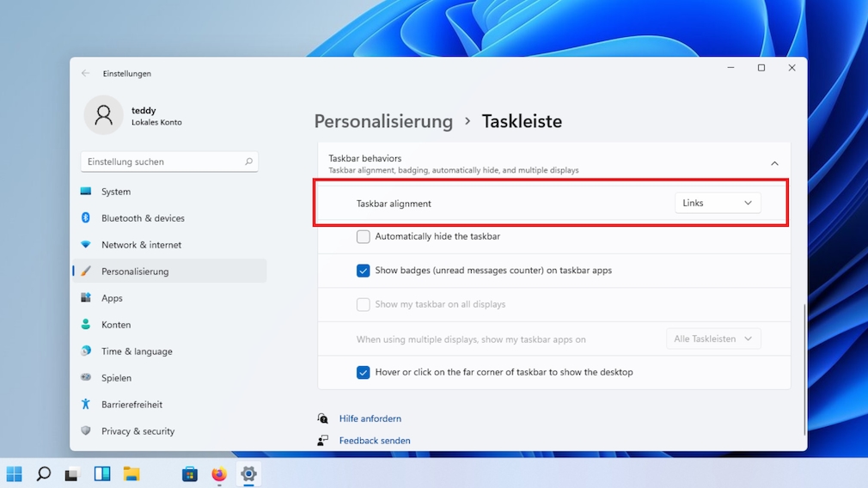
Task: Click the Hilfe anfordern link
Action: (370, 418)
